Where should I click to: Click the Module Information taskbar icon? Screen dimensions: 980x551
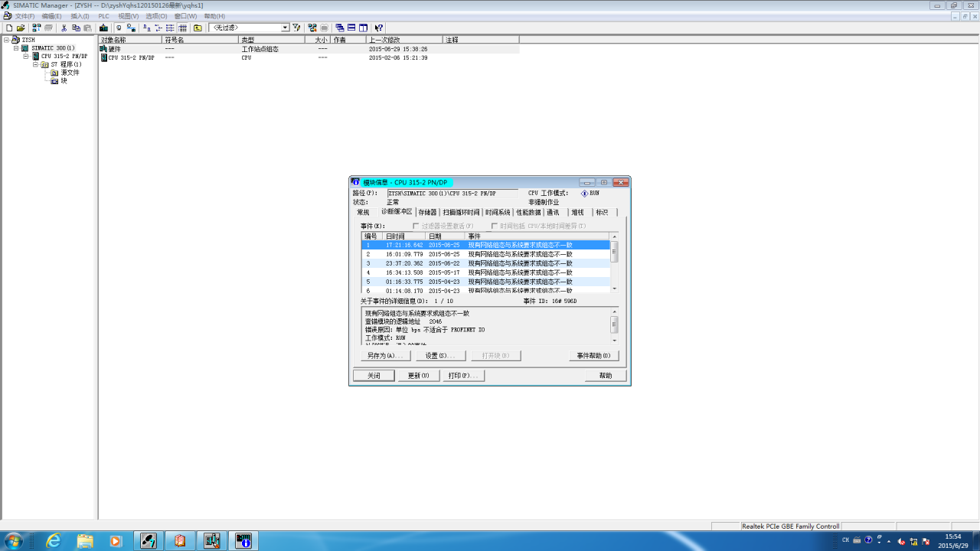click(x=243, y=541)
